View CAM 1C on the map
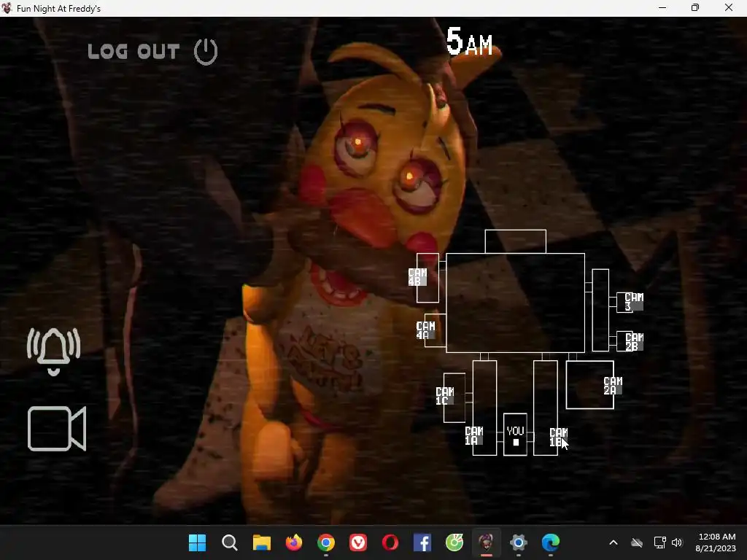The width and height of the screenshot is (747, 560). (x=444, y=396)
